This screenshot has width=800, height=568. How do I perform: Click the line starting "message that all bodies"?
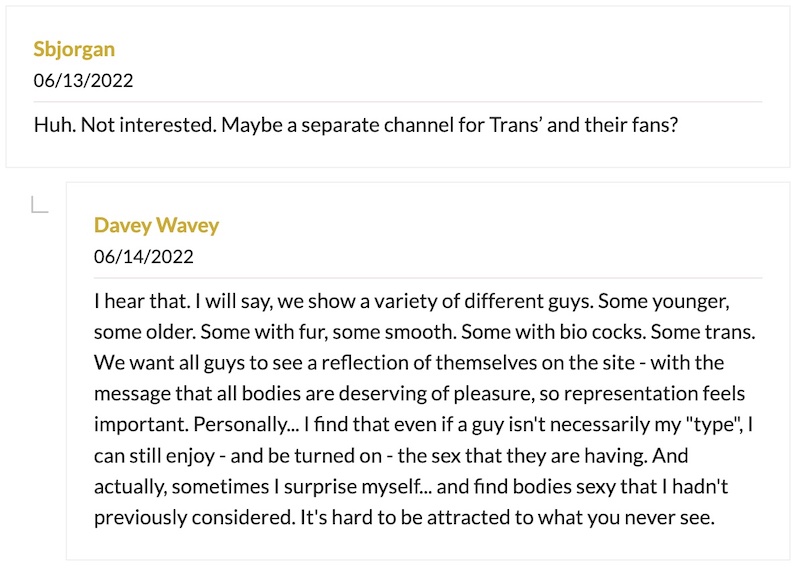point(419,393)
